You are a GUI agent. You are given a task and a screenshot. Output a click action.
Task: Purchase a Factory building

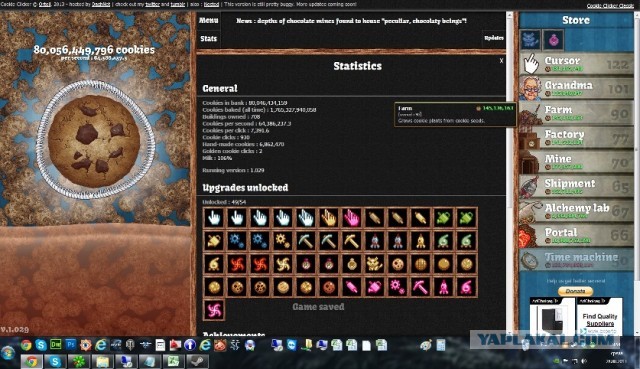tap(576, 138)
